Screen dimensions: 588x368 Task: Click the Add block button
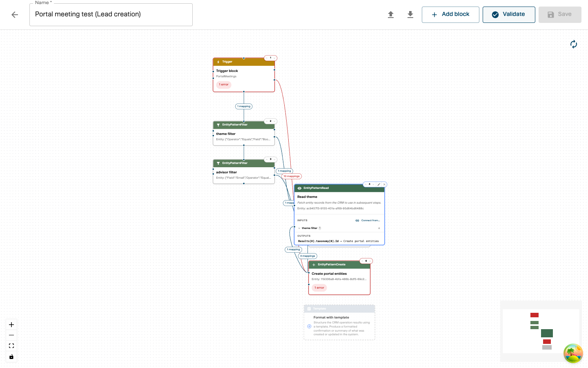(450, 15)
